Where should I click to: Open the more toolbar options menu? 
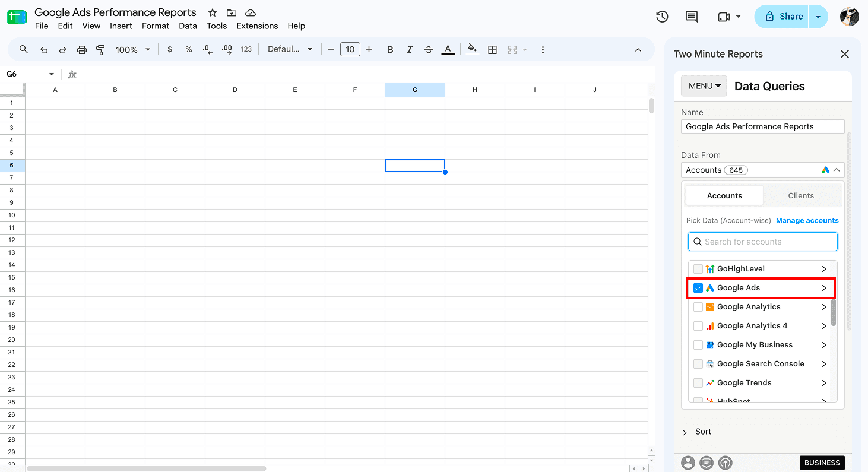pyautogui.click(x=543, y=50)
